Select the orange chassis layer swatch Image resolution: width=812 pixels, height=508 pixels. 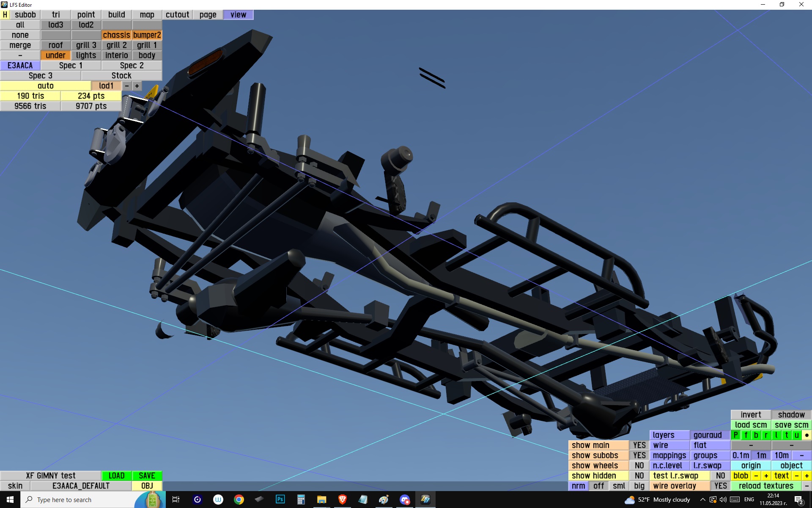click(x=116, y=35)
